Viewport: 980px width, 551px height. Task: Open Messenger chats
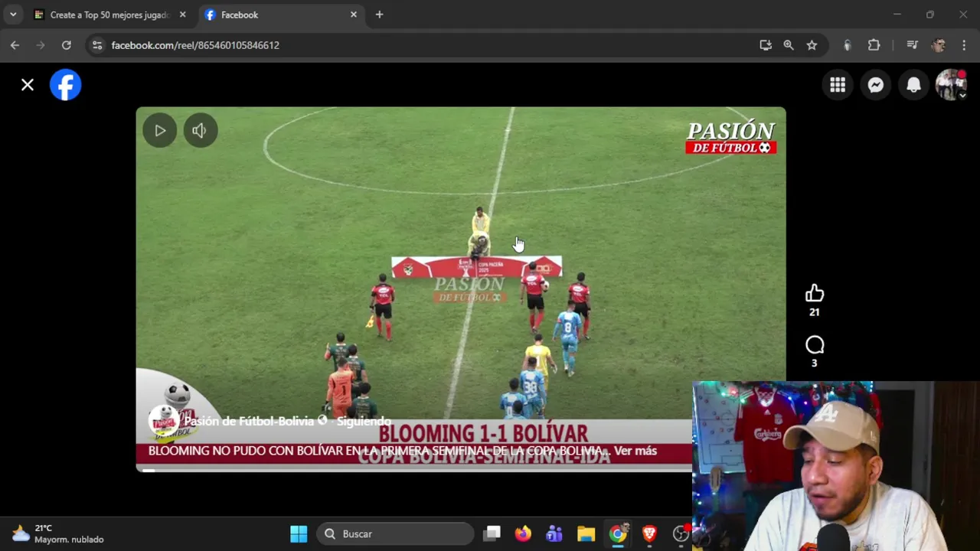[x=876, y=85]
